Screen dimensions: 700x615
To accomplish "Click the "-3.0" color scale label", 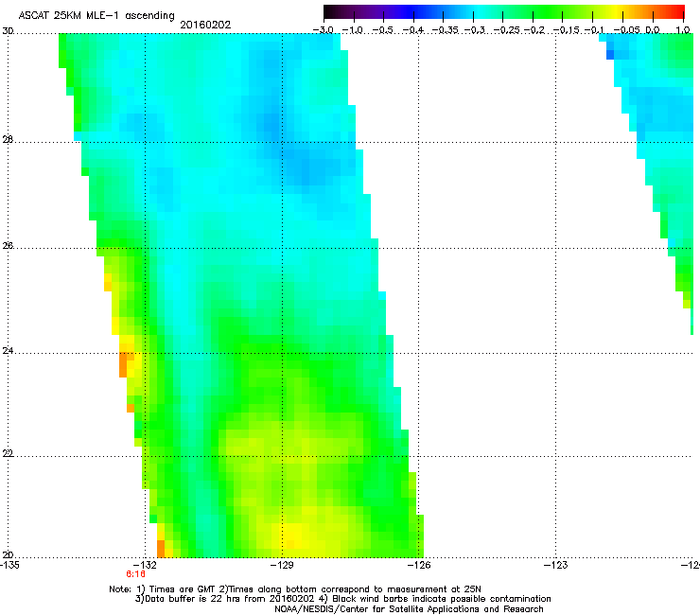I will 324,30.
